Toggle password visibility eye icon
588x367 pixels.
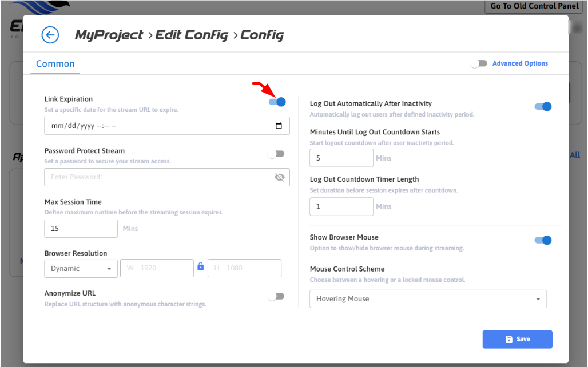click(279, 177)
